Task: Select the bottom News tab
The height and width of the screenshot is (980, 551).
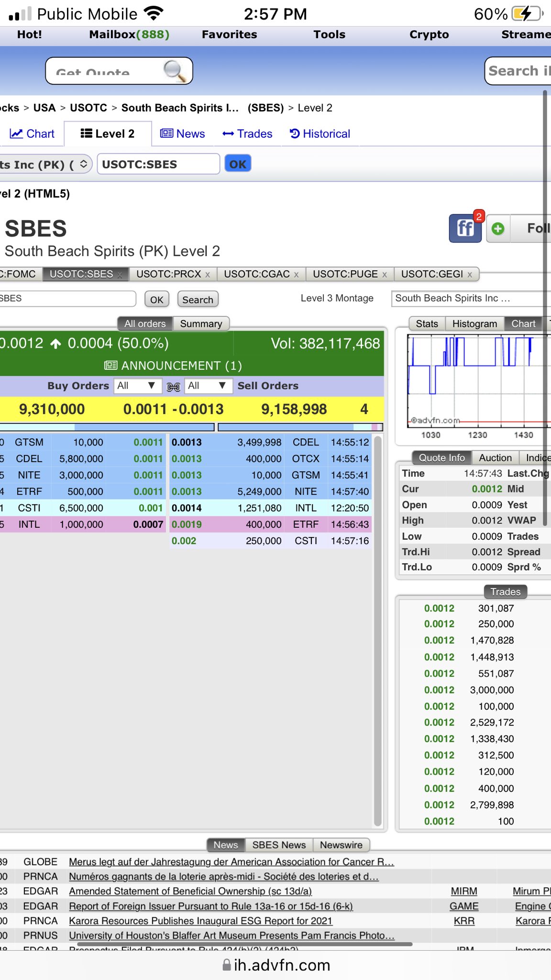Action: pos(226,845)
